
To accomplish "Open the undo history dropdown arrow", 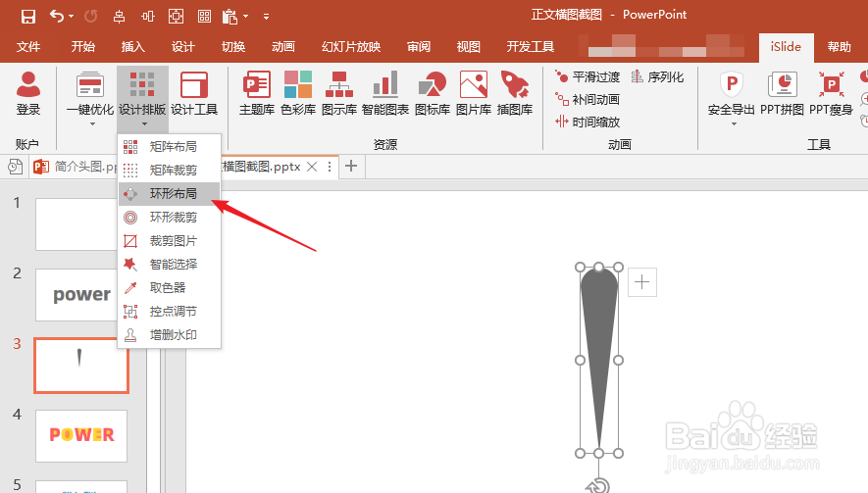I will point(72,17).
